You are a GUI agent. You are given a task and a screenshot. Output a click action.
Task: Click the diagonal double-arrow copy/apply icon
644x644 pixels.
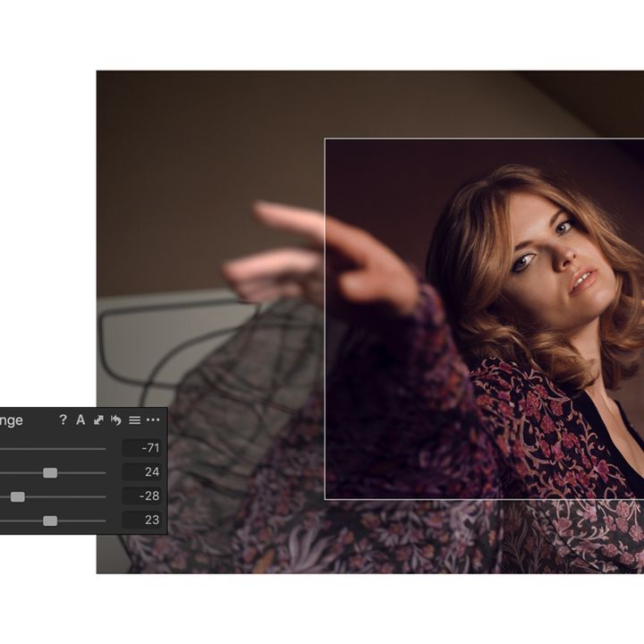click(98, 419)
